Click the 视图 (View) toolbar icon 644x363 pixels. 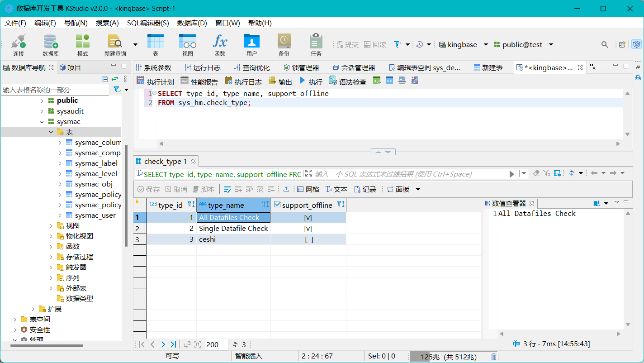tap(188, 45)
